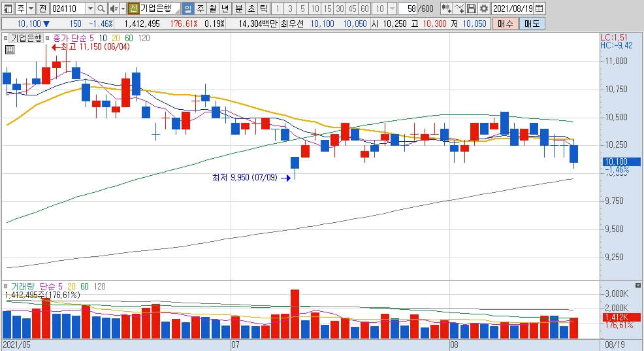The image size is (644, 351).
Task: Click the 5 moving average legend value
Action: (x=92, y=38)
